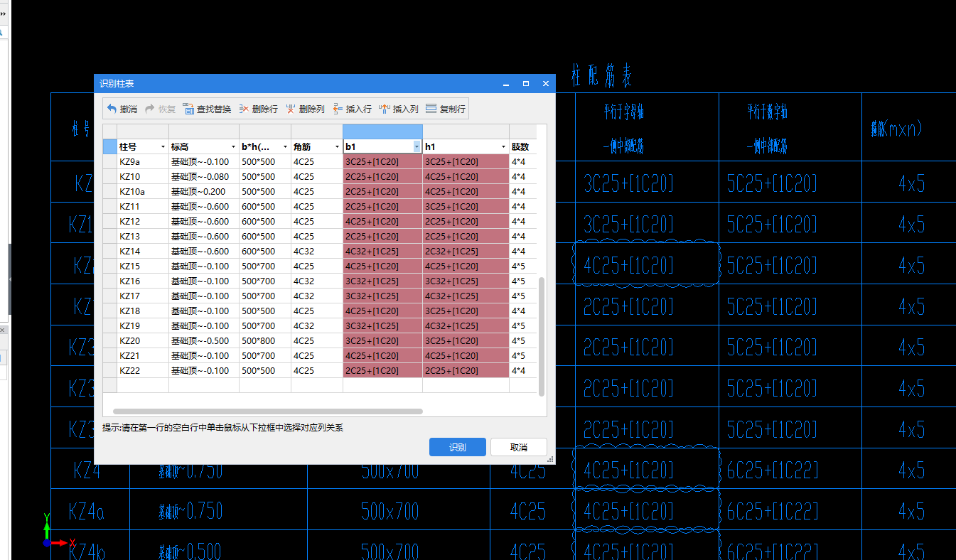Minimize the 识别柱表 dialog

[x=506, y=84]
